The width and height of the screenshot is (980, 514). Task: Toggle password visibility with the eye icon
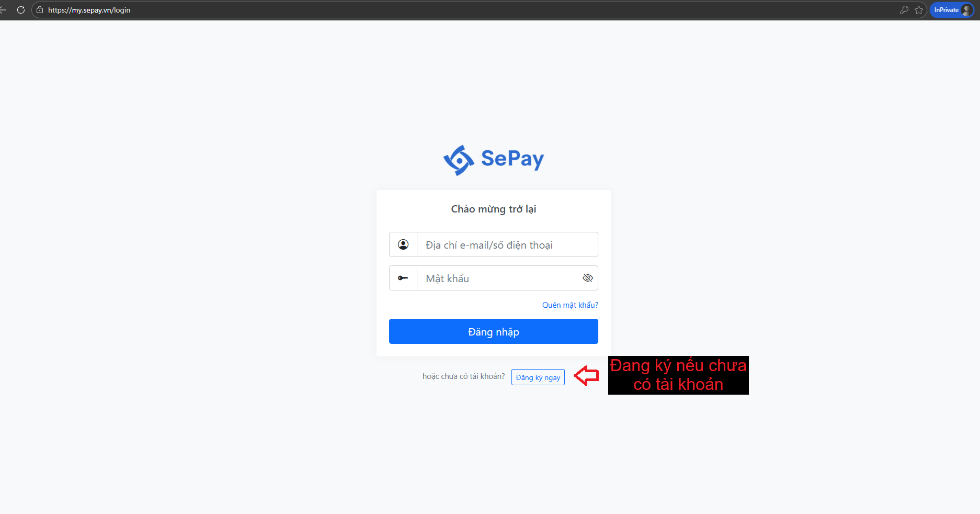[588, 278]
